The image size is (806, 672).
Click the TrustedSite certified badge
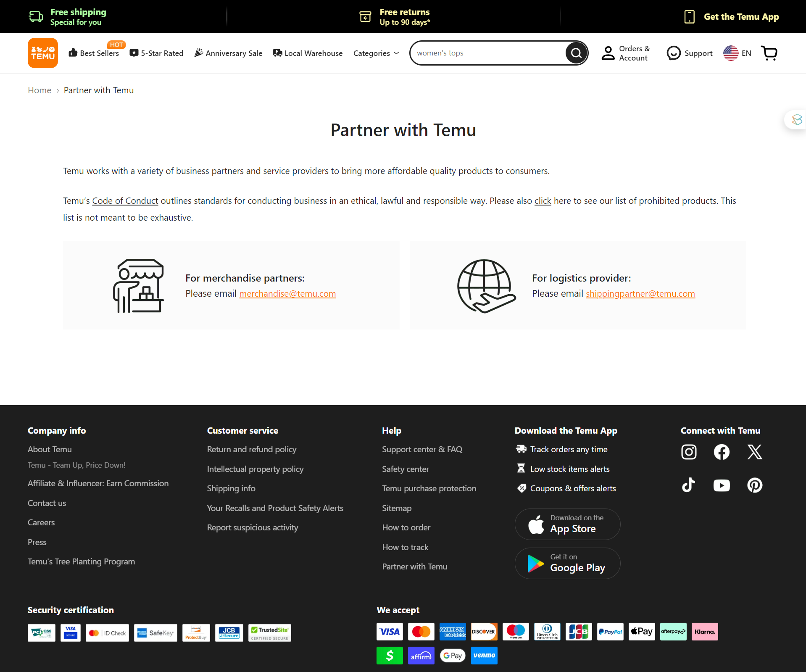point(270,633)
